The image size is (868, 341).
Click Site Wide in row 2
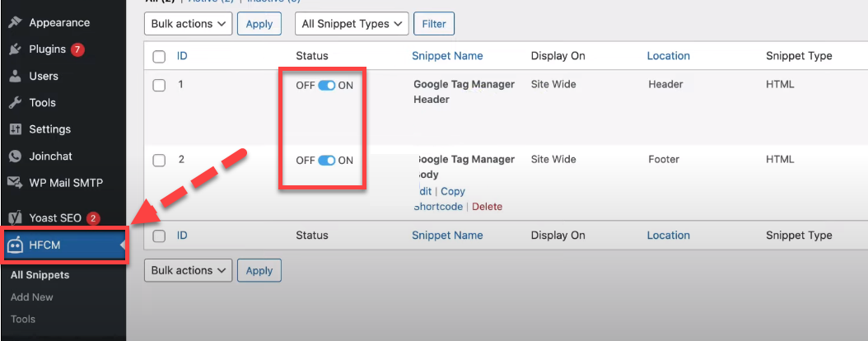[553, 160]
